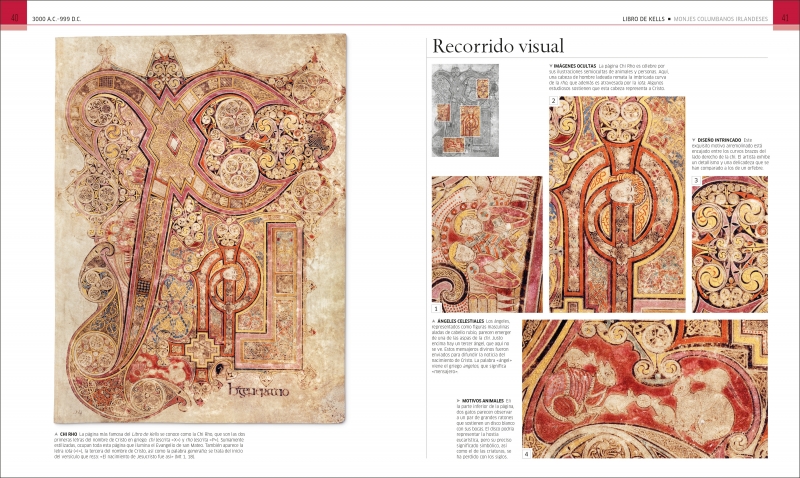The height and width of the screenshot is (478, 800).
Task: Select the "MOTIVOS ANIMALES" caption title
Action: point(483,401)
